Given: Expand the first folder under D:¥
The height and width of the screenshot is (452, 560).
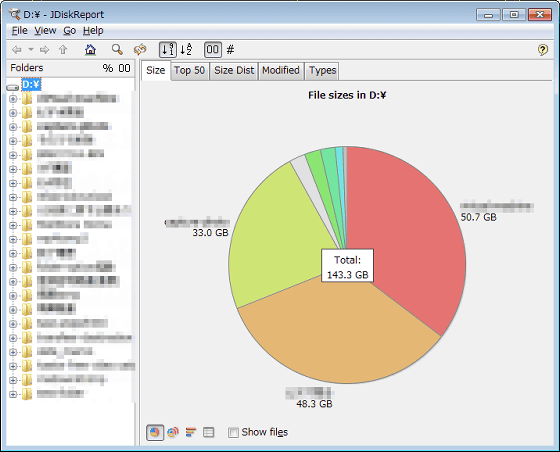Looking at the screenshot, I should 13,99.
